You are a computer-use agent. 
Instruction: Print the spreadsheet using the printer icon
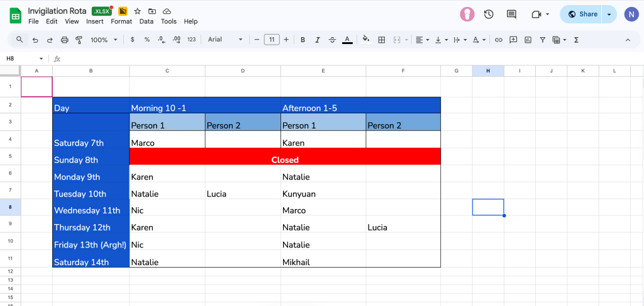(64, 40)
